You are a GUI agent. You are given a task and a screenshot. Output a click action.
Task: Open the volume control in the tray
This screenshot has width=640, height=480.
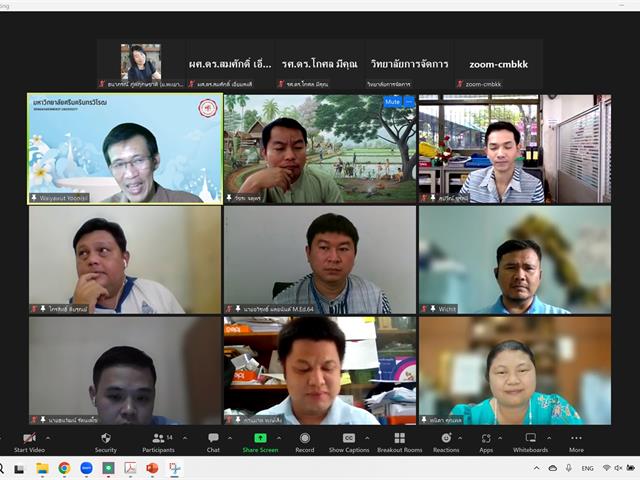pyautogui.click(x=618, y=468)
